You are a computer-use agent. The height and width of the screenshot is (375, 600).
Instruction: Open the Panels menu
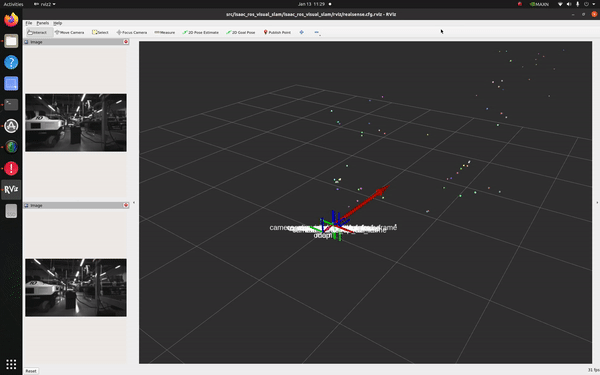click(42, 23)
